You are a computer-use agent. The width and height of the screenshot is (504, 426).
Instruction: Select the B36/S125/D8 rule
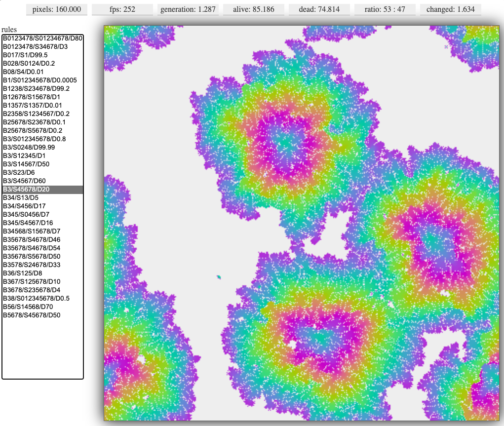tap(42, 273)
